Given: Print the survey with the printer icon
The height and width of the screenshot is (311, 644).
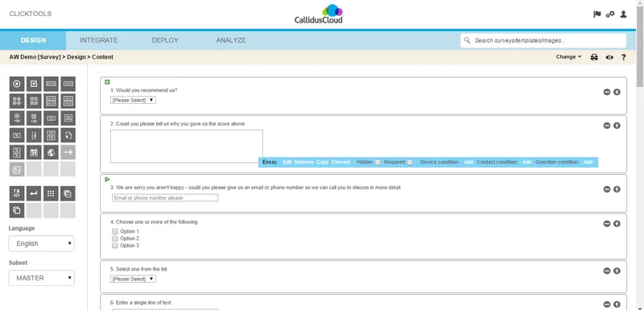Looking at the screenshot, I should (x=594, y=57).
